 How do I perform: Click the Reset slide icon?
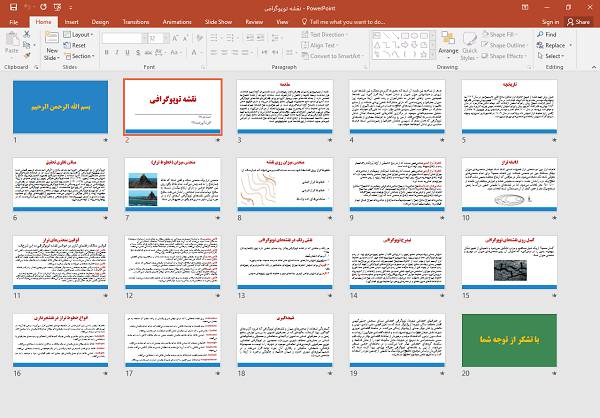pos(71,45)
